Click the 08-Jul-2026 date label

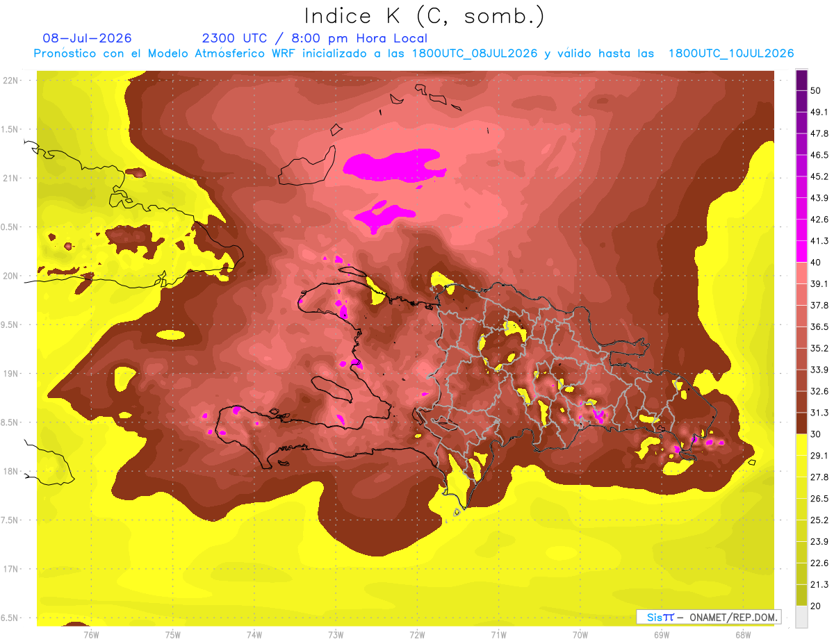tap(87, 38)
